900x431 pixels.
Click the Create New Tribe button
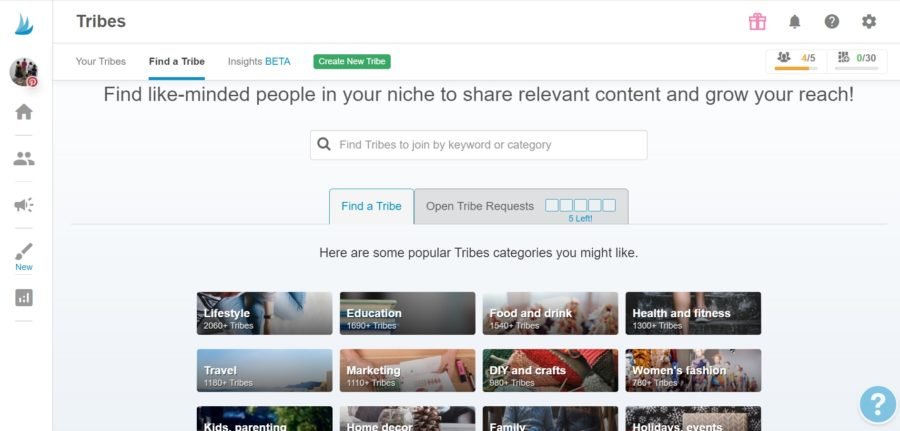[x=352, y=61]
